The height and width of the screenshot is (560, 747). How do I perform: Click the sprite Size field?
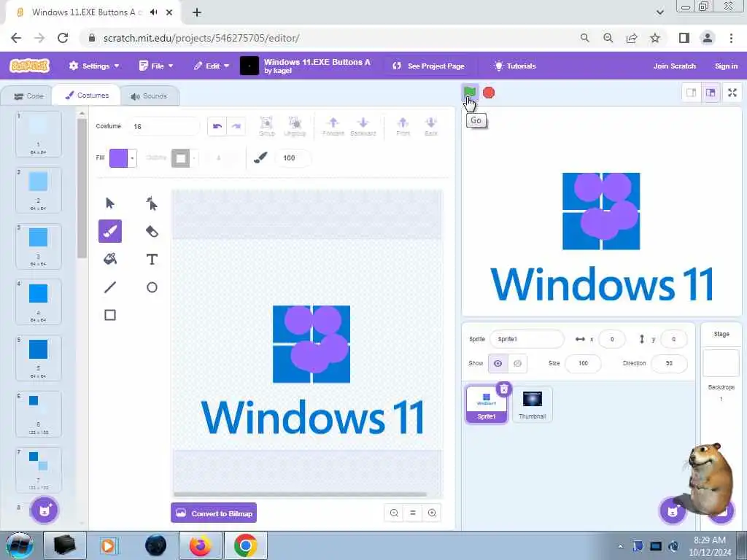click(583, 363)
